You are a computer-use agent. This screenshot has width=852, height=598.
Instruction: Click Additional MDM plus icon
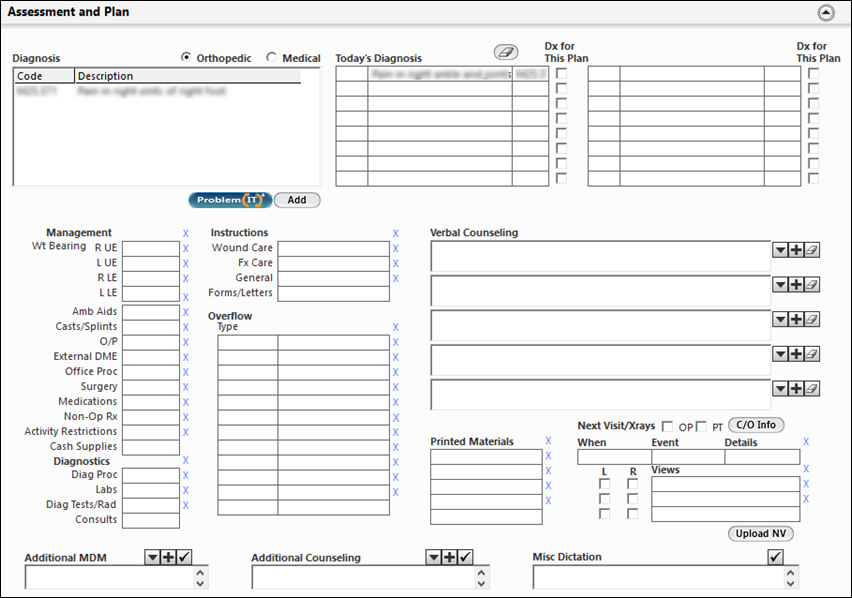(x=168, y=557)
